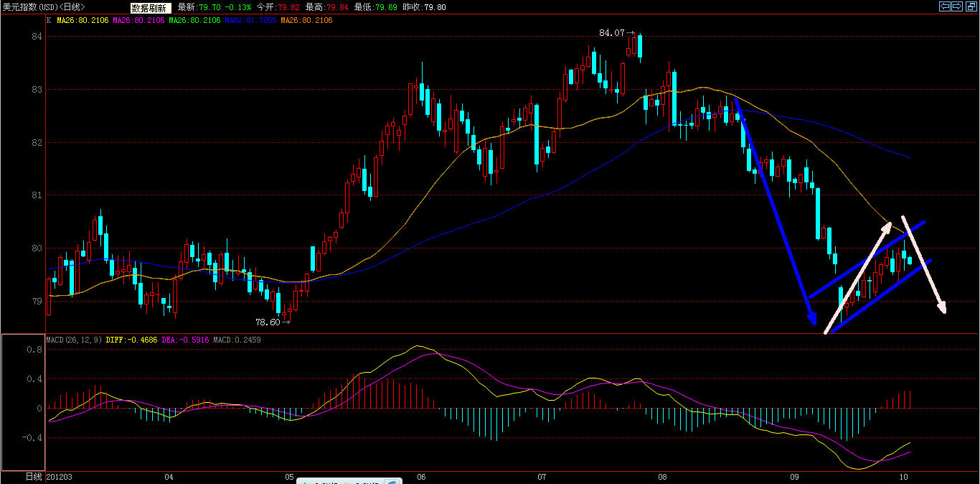
Task: Click the magenta MA26:80.2106 indicator label
Action: coord(138,20)
